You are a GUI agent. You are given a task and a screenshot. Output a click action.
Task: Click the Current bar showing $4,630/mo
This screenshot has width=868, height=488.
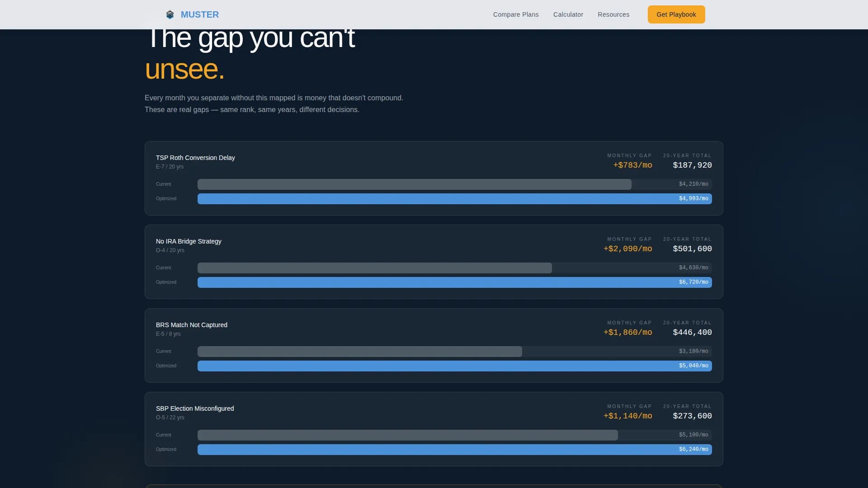tap(455, 268)
